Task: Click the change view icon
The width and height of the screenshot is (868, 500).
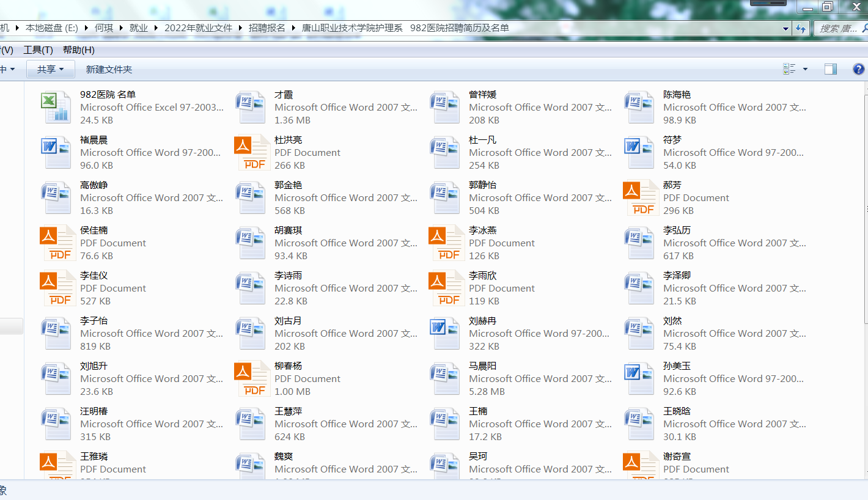Action: tap(789, 69)
